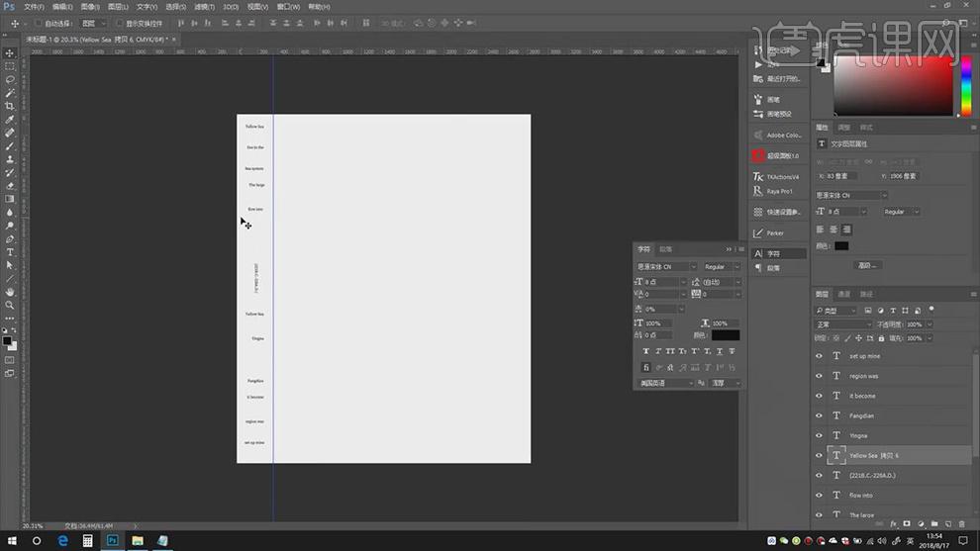Open anti-aliasing dropdown in Character panel
Screen dimensions: 980x551
726,383
